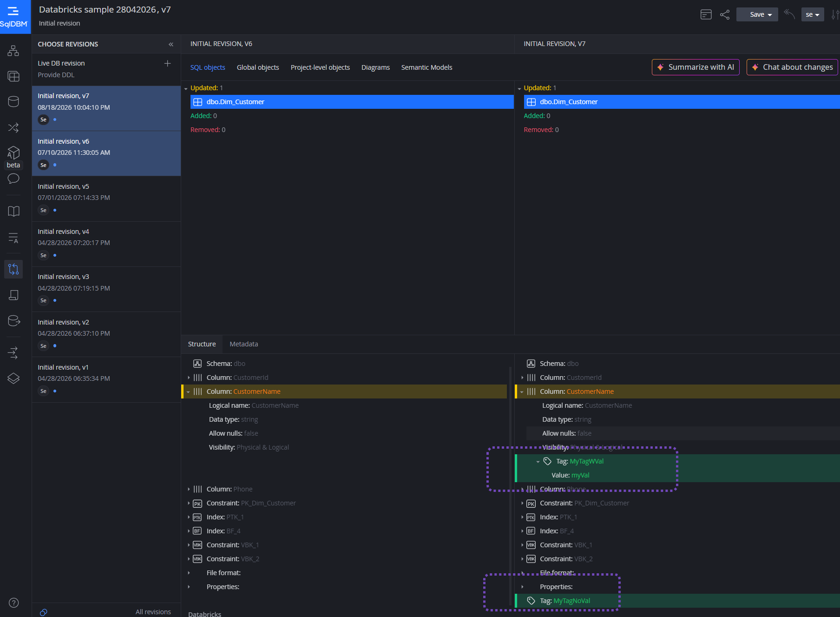This screenshot has width=840, height=617.
Task: Select Initial revision, v5 in the list
Action: 106,199
